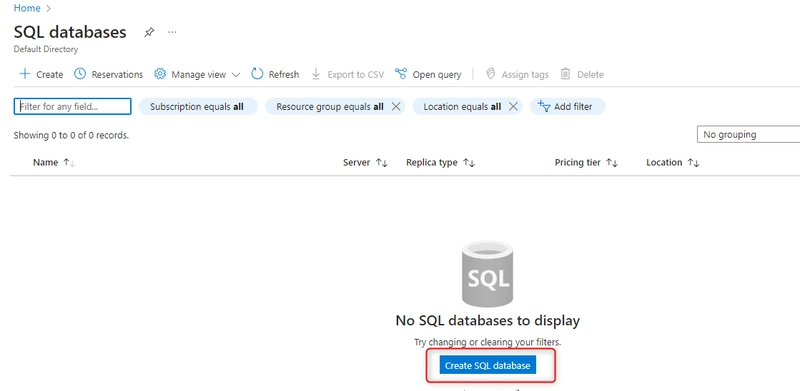The height and width of the screenshot is (391, 800).
Task: Click the Open query icon
Action: click(x=401, y=74)
